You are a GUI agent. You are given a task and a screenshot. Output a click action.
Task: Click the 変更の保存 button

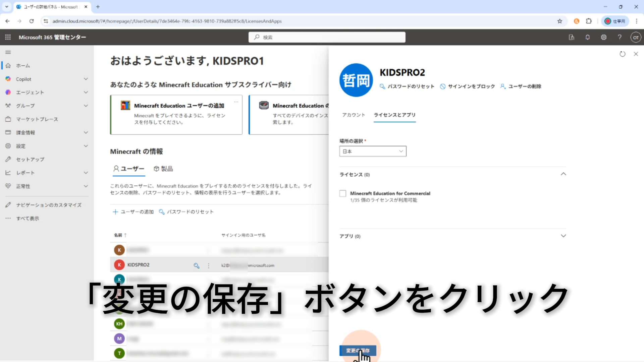(358, 351)
